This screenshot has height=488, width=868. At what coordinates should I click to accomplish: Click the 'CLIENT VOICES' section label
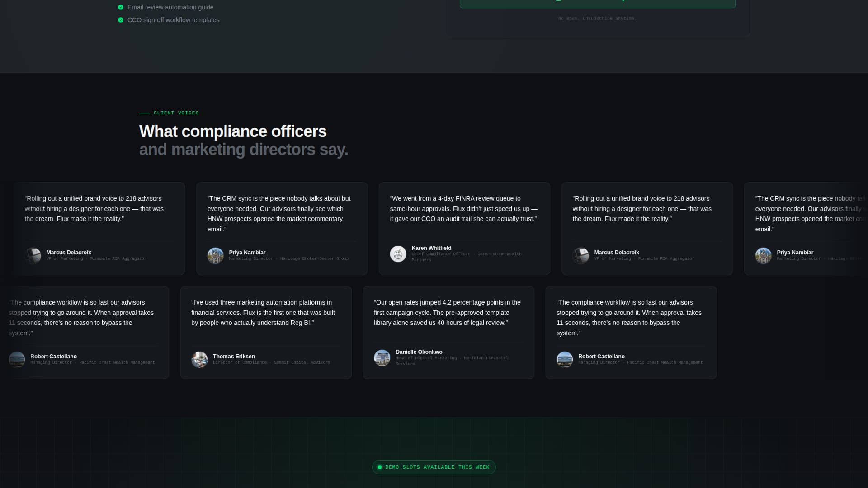click(176, 113)
